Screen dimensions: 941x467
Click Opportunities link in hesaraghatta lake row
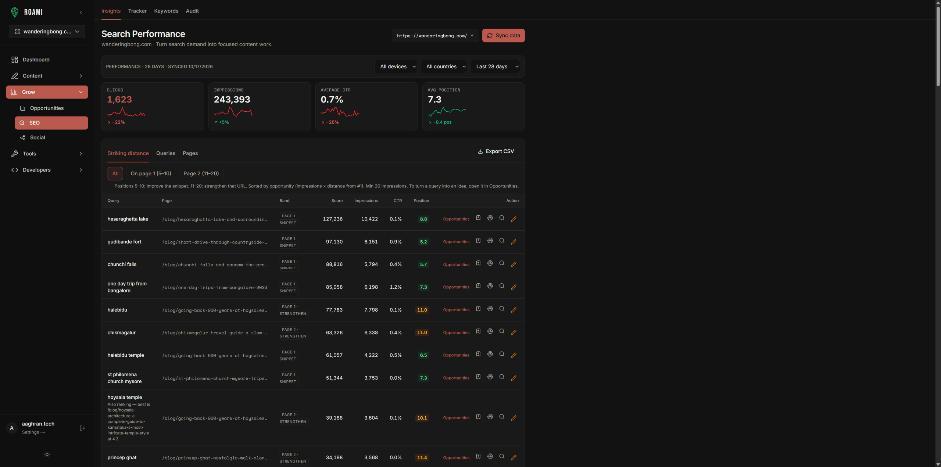(x=456, y=219)
